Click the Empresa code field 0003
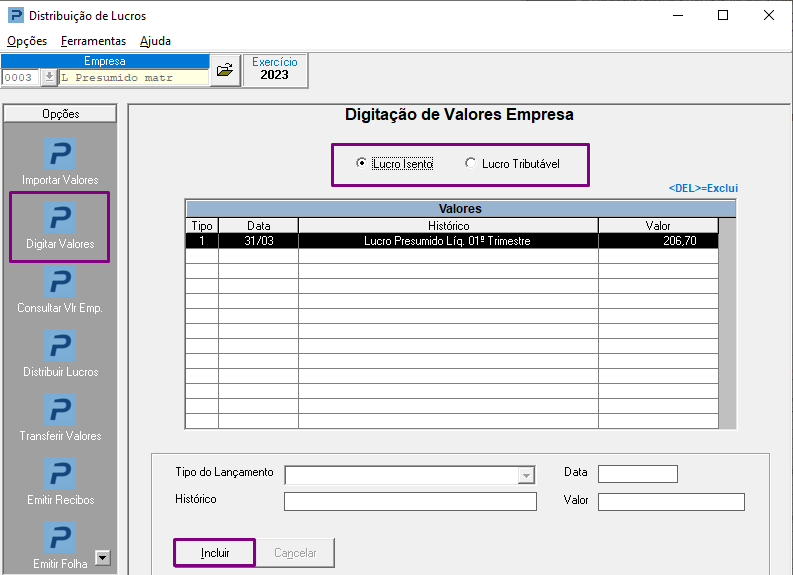Screen dimensions: 793x575 20,77
